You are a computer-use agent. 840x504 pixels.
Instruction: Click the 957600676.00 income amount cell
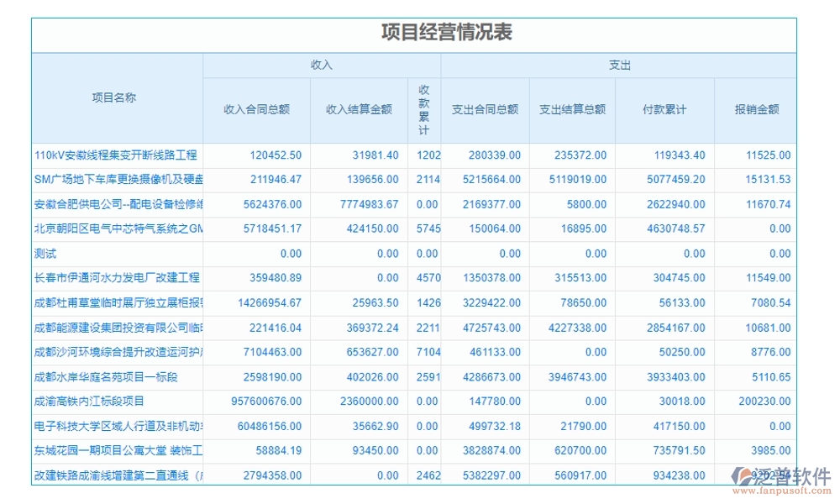click(267, 402)
